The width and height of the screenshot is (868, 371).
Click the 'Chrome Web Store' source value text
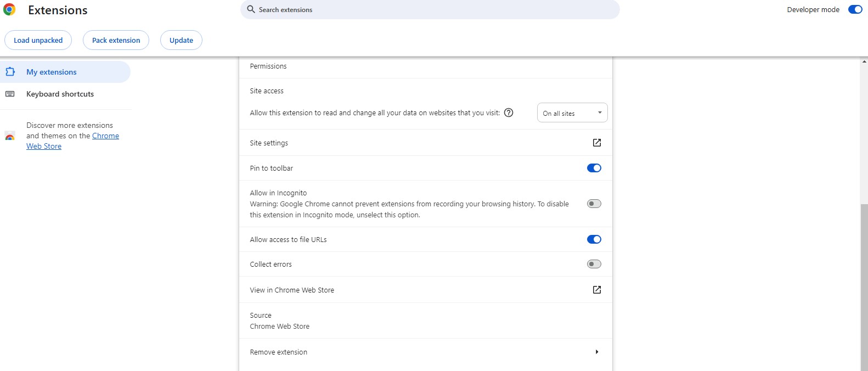[x=280, y=326]
